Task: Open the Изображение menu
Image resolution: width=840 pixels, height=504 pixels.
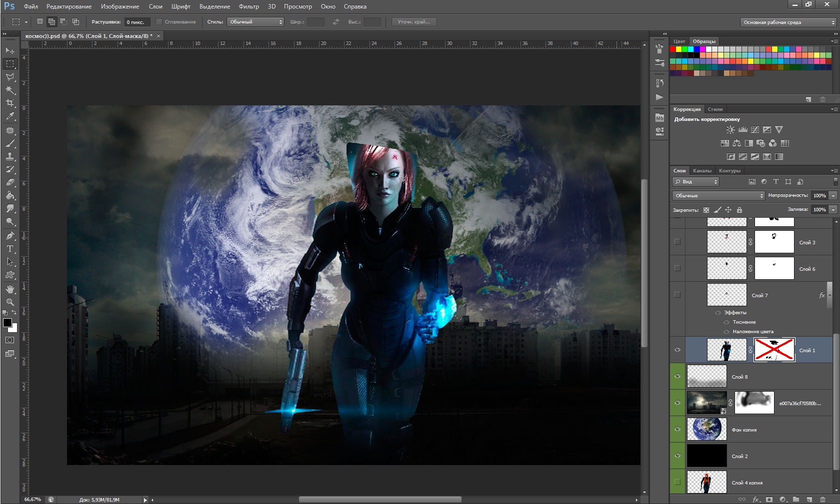Action: tap(120, 6)
